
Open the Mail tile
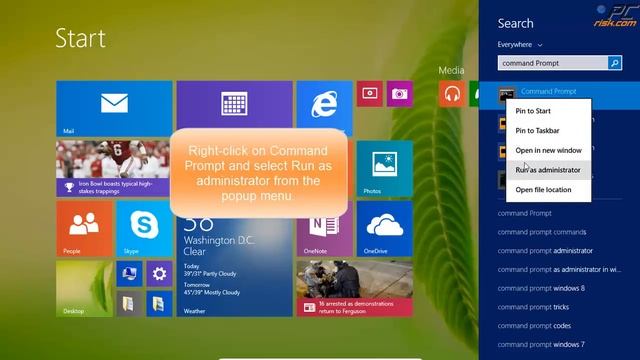click(x=114, y=109)
